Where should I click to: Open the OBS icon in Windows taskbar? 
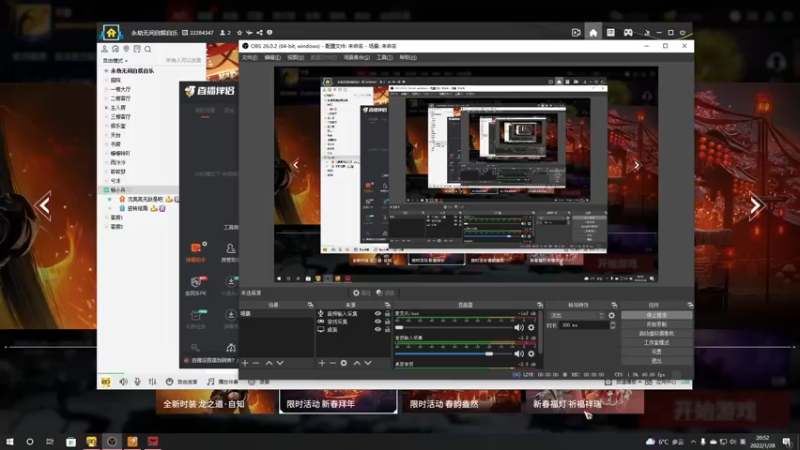pos(112,441)
